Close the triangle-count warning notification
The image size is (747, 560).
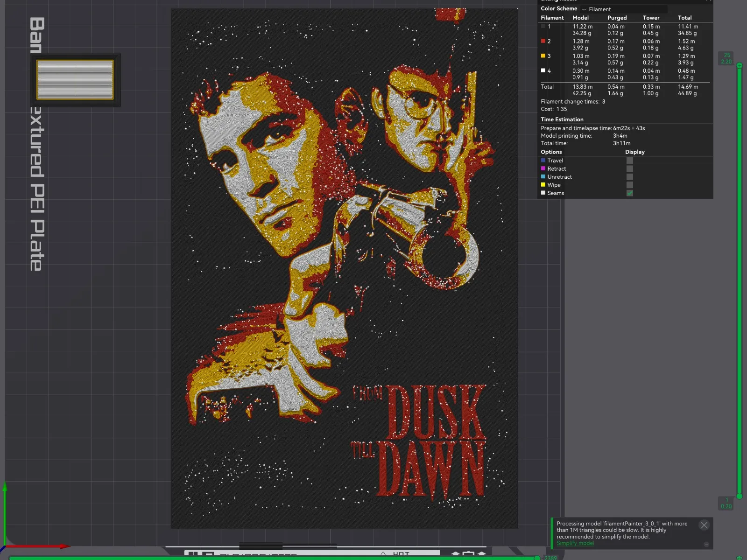[704, 525]
